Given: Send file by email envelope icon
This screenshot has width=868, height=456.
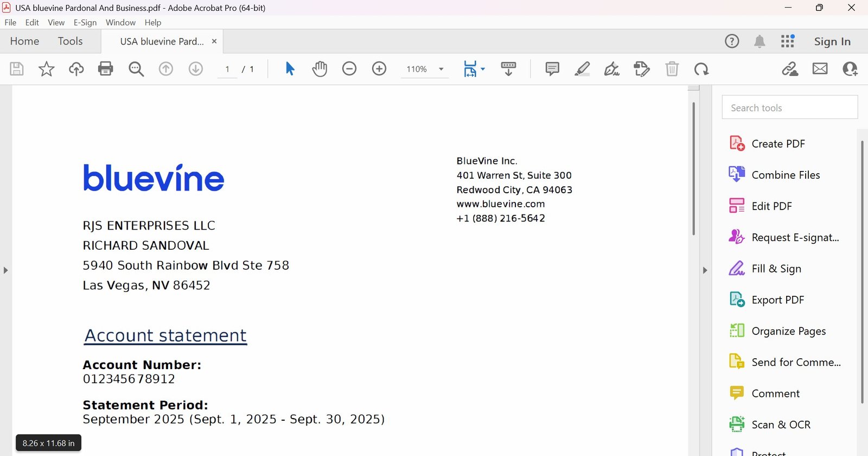Looking at the screenshot, I should click(820, 69).
